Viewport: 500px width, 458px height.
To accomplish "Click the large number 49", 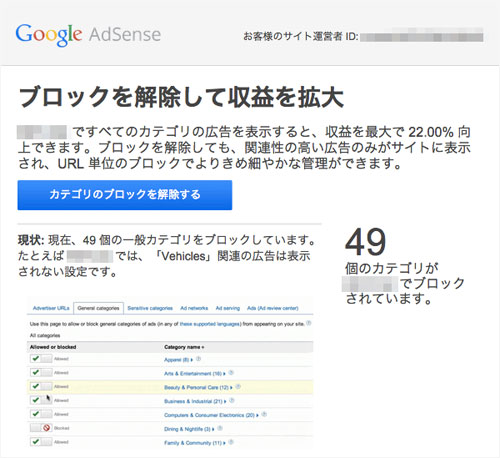I will point(366,242).
